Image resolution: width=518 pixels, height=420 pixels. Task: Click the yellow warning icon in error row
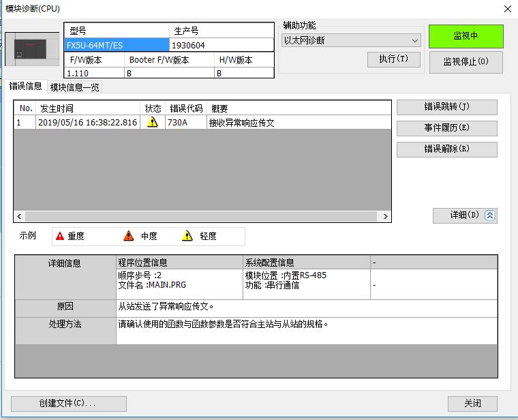point(152,123)
